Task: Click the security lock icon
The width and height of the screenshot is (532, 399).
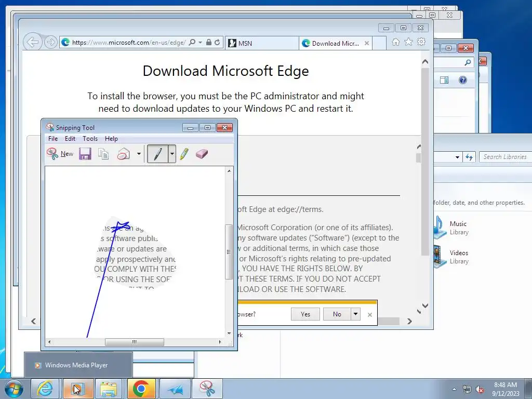Action: [x=209, y=42]
